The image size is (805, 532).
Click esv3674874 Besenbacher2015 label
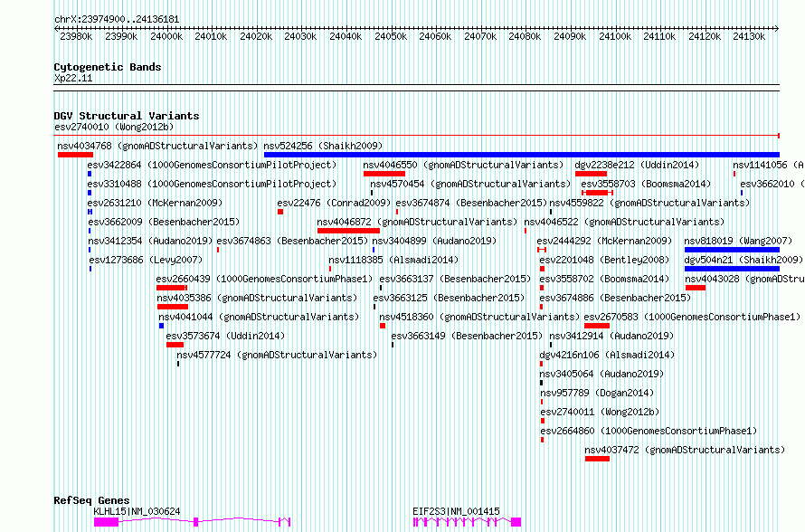[471, 203]
